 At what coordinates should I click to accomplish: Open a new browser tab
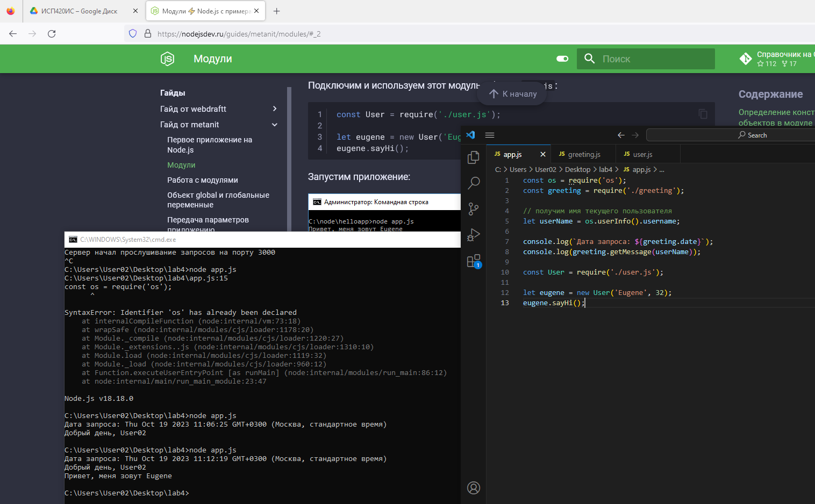pos(276,11)
